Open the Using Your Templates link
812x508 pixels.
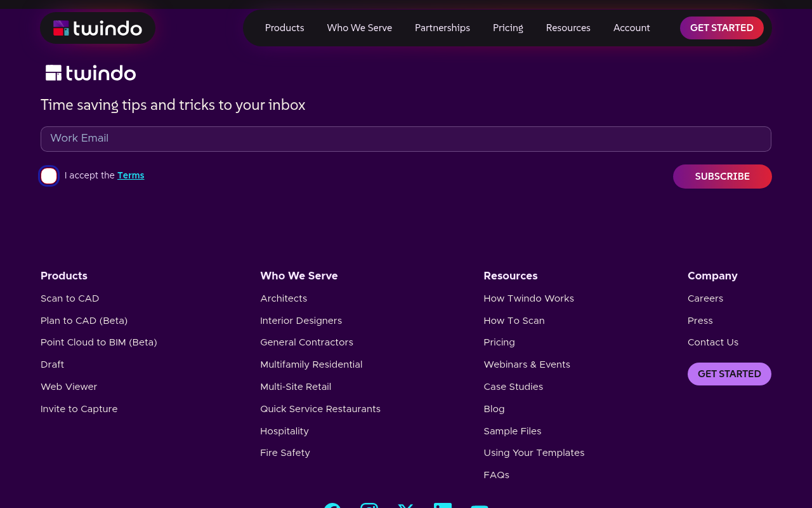pos(534,453)
